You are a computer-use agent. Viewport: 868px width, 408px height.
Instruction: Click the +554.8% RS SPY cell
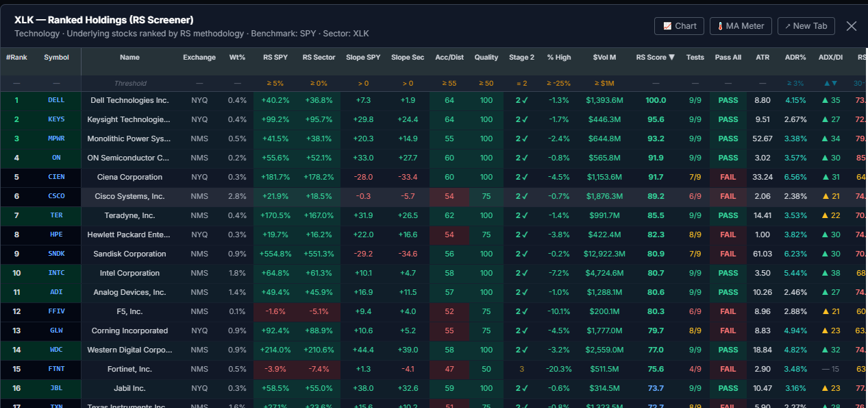[275, 254]
